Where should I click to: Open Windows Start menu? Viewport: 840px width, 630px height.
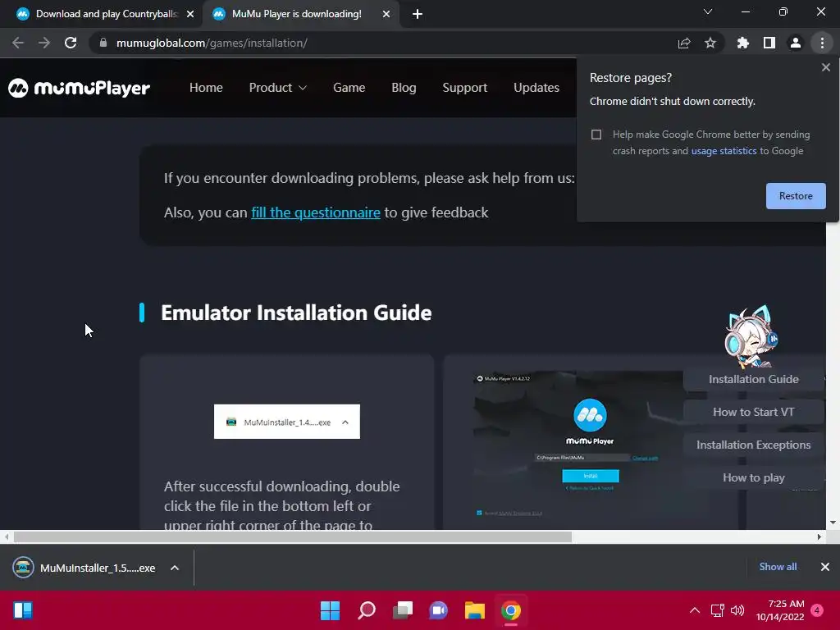coord(330,610)
